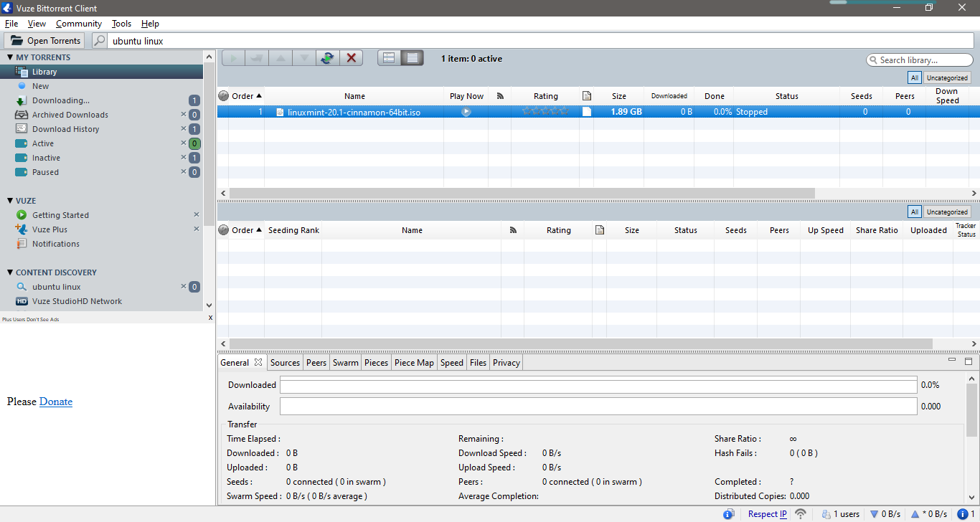The height and width of the screenshot is (522, 980).
Task: Open the Library sidebar entry
Action: (x=102, y=72)
